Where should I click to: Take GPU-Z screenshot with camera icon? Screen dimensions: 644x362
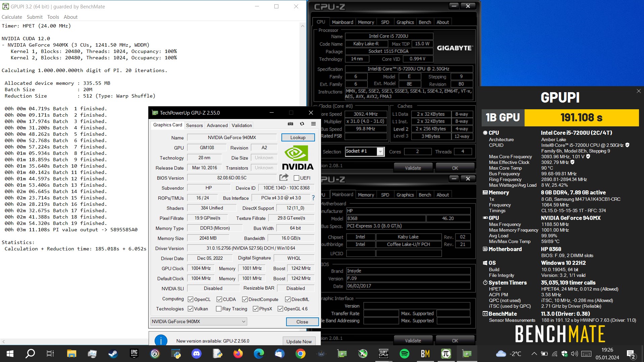click(x=290, y=124)
